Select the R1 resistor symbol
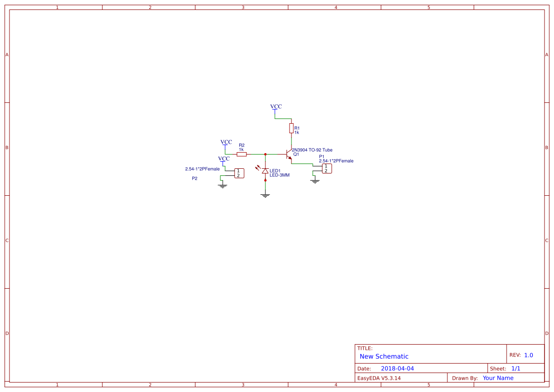The width and height of the screenshot is (554, 392). 291,128
